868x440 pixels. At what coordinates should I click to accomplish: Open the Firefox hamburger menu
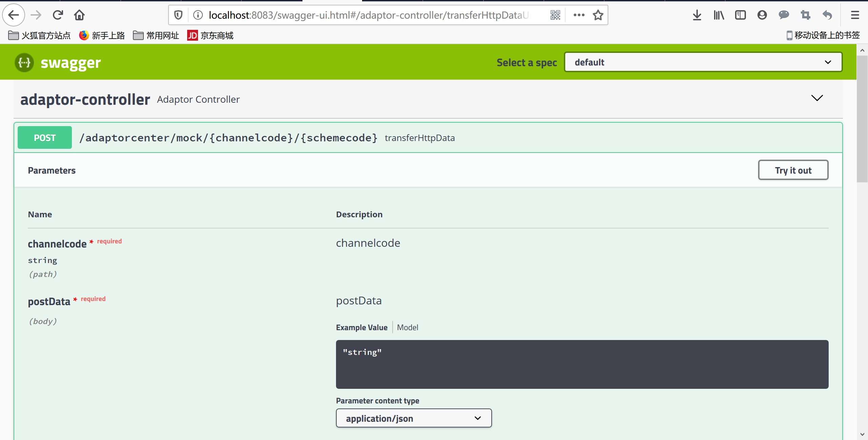pyautogui.click(x=855, y=15)
